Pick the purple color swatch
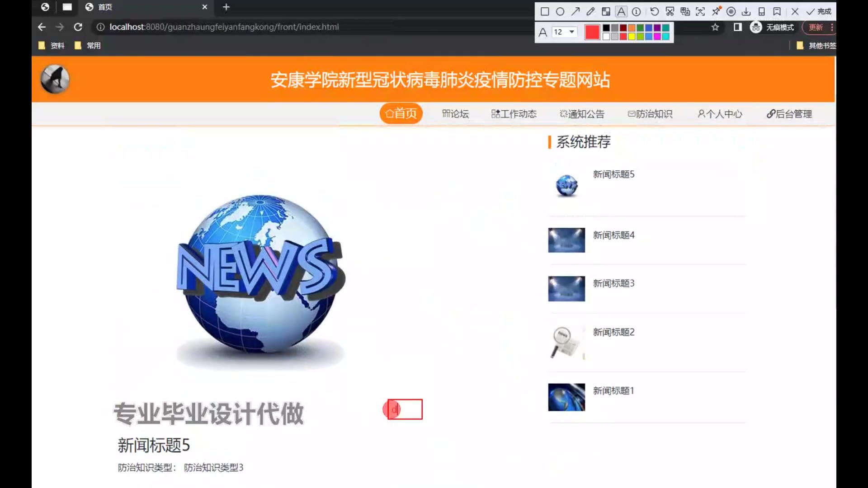868x488 pixels. pyautogui.click(x=657, y=28)
